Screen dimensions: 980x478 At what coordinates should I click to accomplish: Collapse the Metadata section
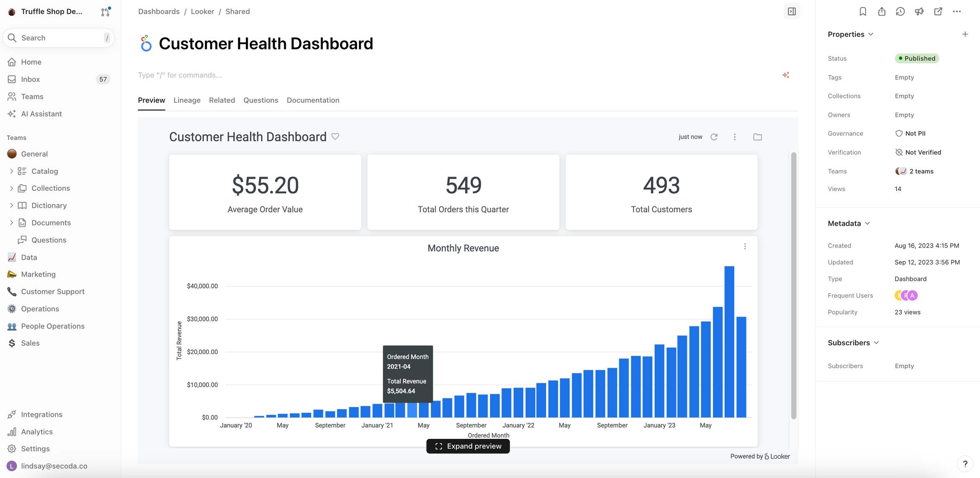click(867, 223)
